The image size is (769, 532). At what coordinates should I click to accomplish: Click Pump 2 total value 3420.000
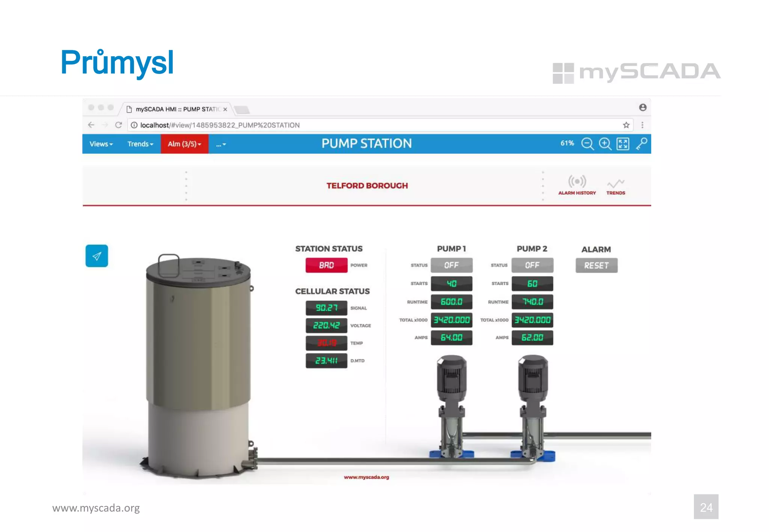pyautogui.click(x=532, y=320)
